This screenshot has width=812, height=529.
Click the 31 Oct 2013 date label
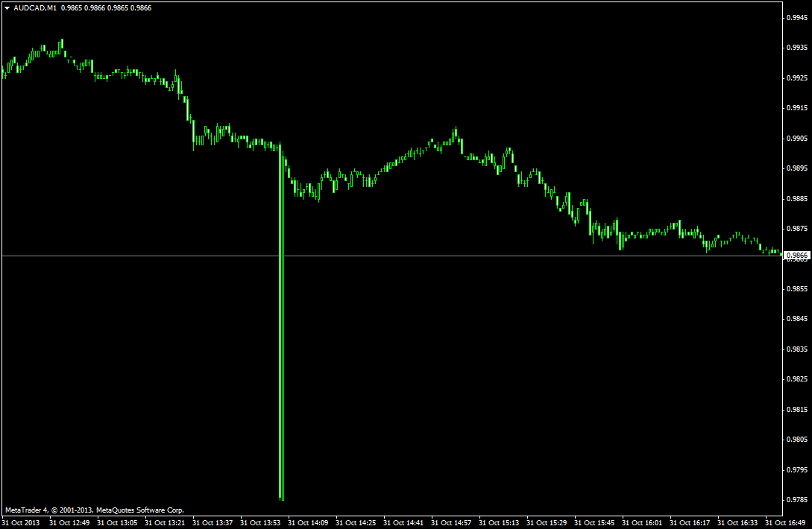pyautogui.click(x=21, y=523)
